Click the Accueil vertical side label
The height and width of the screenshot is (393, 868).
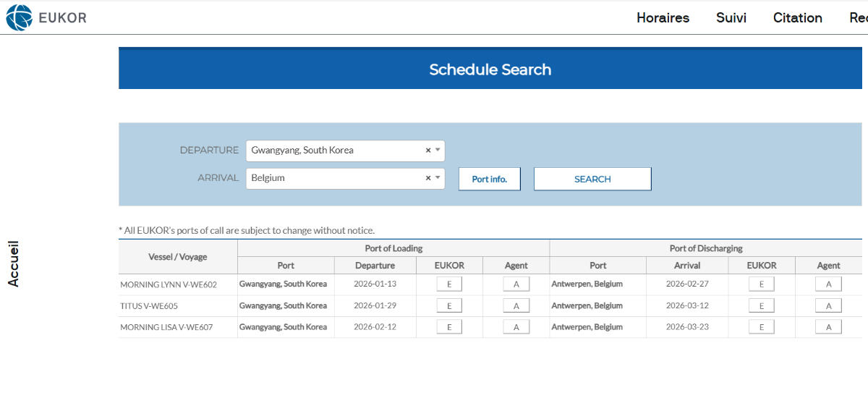[x=14, y=263]
